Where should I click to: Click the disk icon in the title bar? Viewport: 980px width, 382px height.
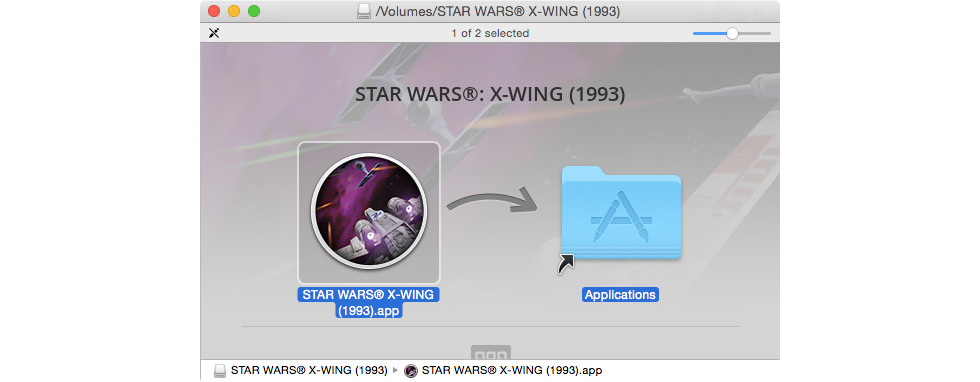(x=364, y=12)
